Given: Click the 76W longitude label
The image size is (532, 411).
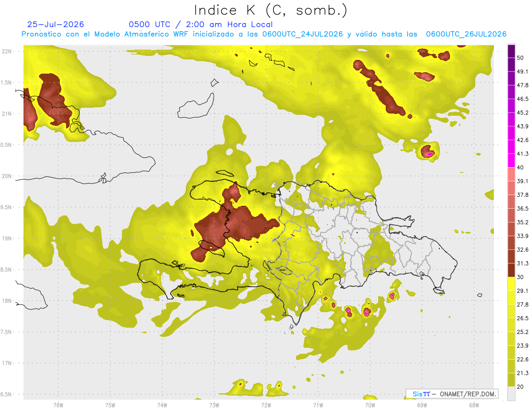Looking at the screenshot, I should click(x=58, y=405).
